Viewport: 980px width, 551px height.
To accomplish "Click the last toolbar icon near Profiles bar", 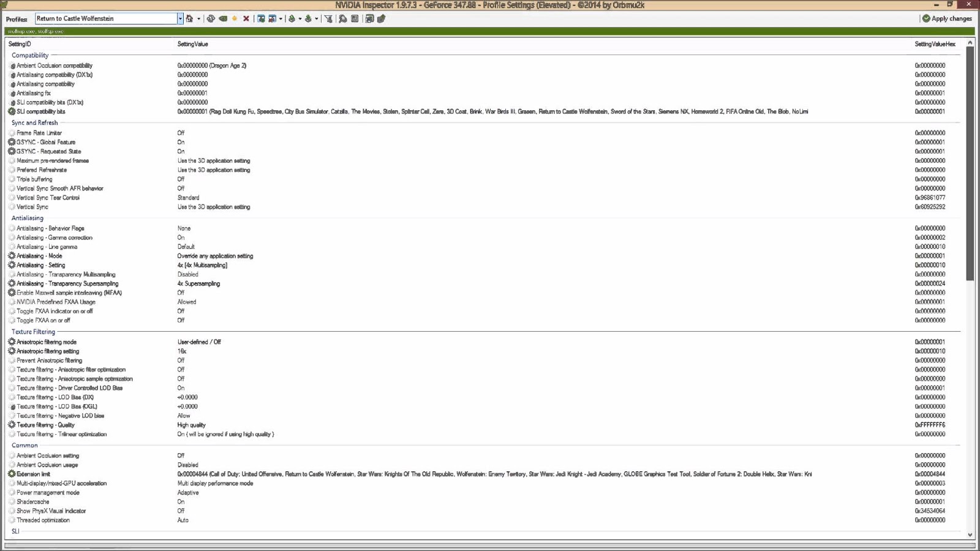I will [x=381, y=18].
